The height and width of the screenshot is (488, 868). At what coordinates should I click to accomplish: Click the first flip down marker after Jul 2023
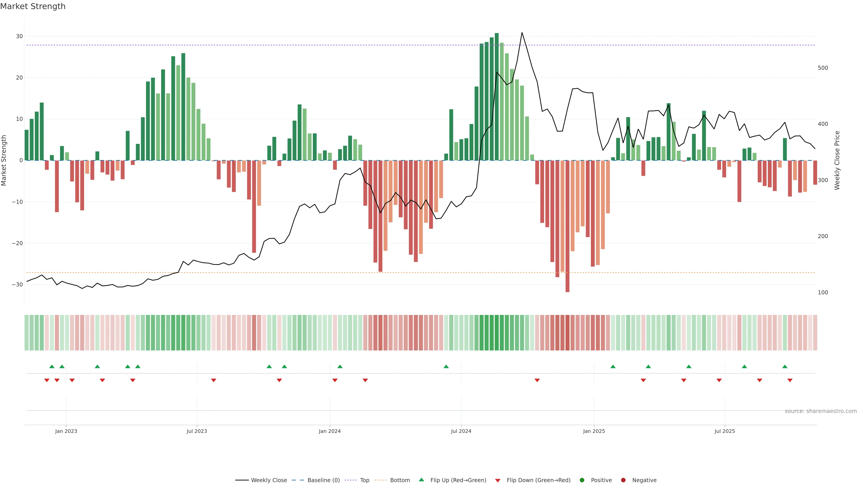click(214, 380)
